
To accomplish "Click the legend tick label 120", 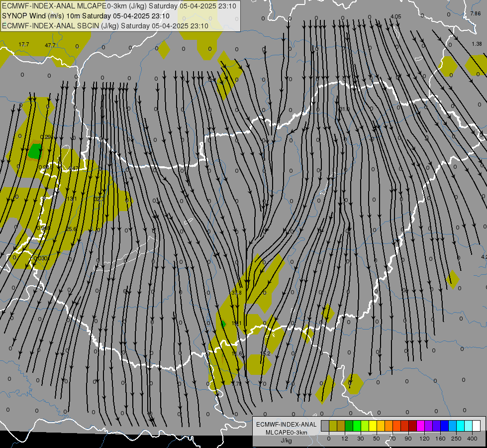I will coord(425,439).
